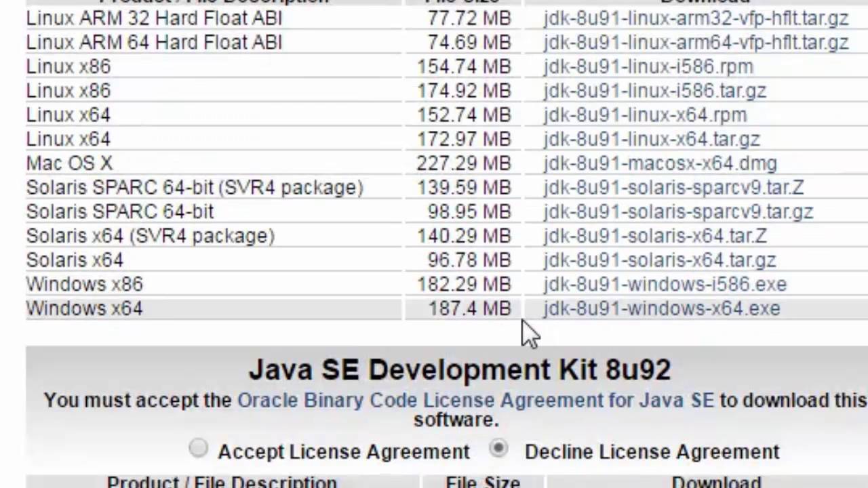Download jdk-8u91-linux-arm64-vfp-hflt.tar.gz
Viewport: 868px width, 488px height.
(696, 43)
